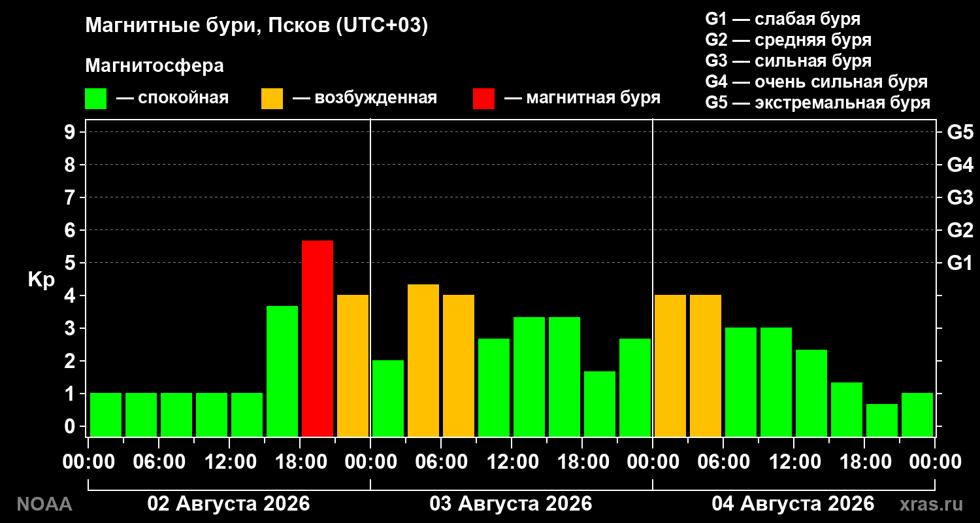The image size is (980, 523).
Task: Click the G3 — сильная буря legend line
Action: coord(789,61)
